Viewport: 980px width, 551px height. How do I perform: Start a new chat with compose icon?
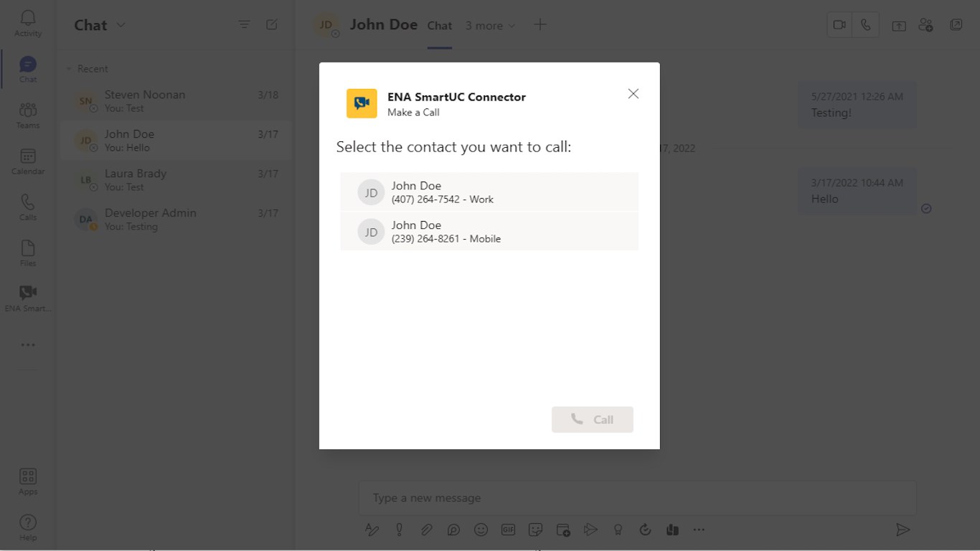(x=272, y=24)
